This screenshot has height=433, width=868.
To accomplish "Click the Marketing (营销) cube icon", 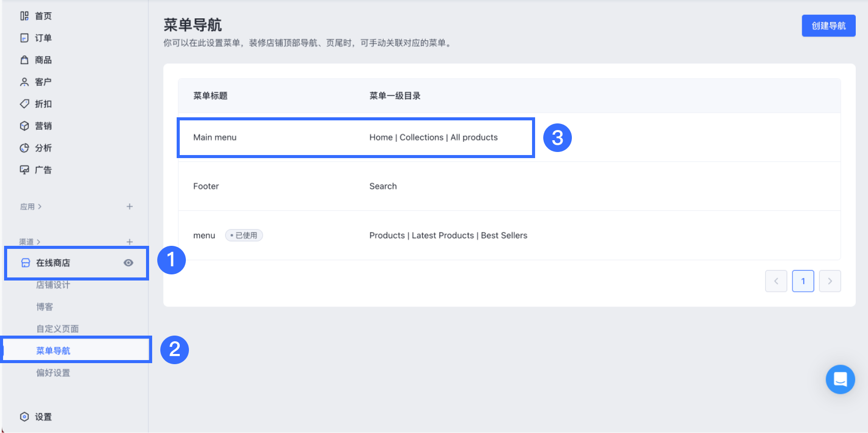I will 25,126.
